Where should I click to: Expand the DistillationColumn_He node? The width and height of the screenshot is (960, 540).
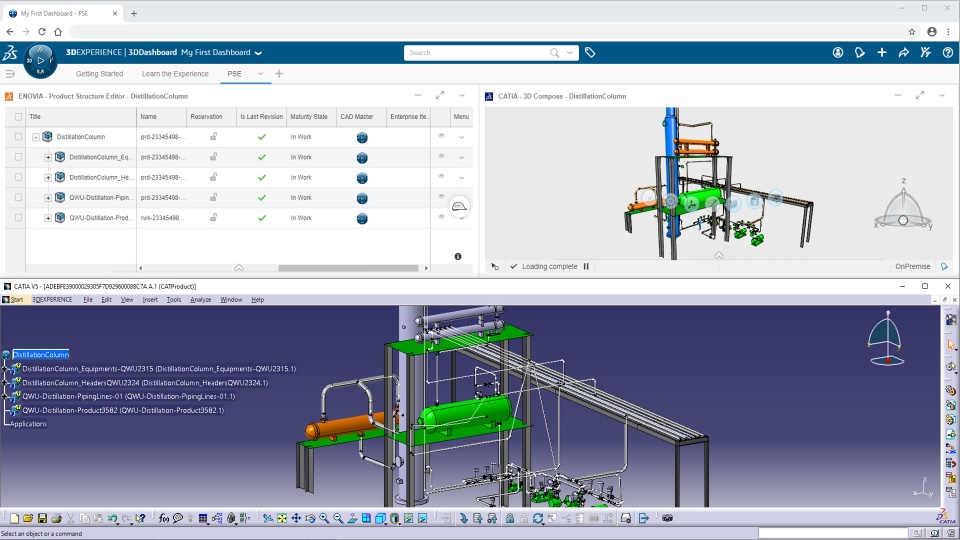tap(48, 178)
